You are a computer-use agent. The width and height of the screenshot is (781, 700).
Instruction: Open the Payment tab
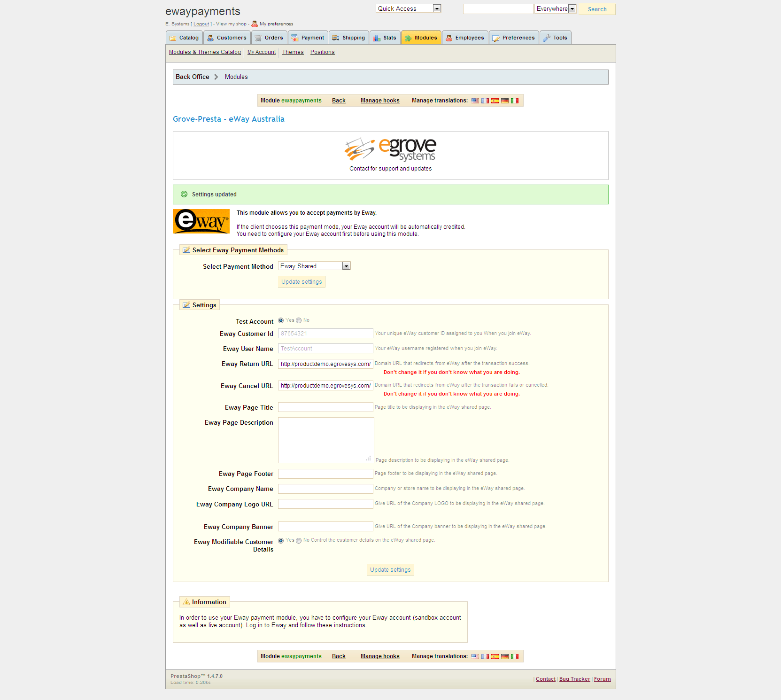point(308,38)
